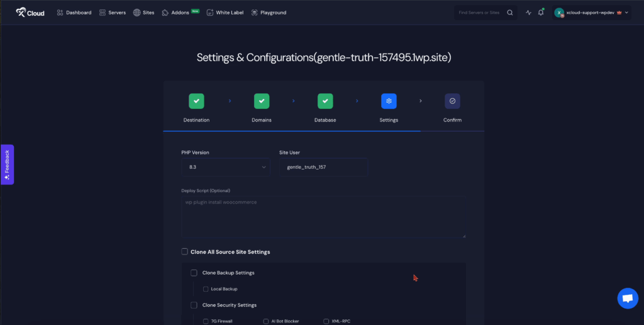644x325 pixels.
Task: Click the search magnifier icon
Action: coord(510,13)
